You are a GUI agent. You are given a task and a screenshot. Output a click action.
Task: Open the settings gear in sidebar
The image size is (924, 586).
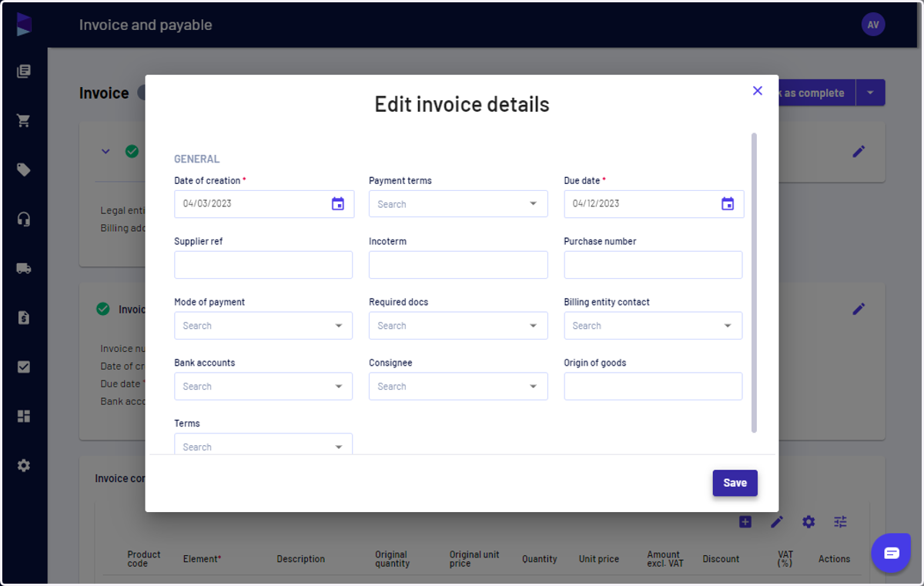(x=24, y=466)
